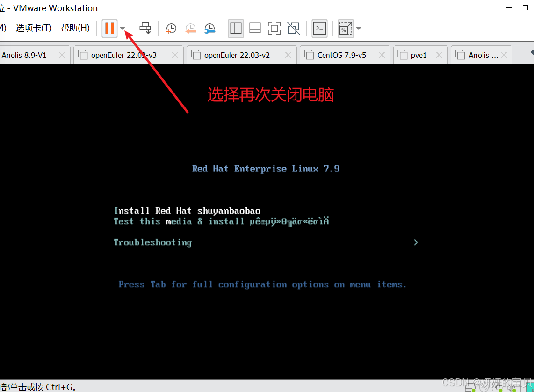534x392 pixels.
Task: Minimize the VMware Workstation window
Action: tap(509, 8)
